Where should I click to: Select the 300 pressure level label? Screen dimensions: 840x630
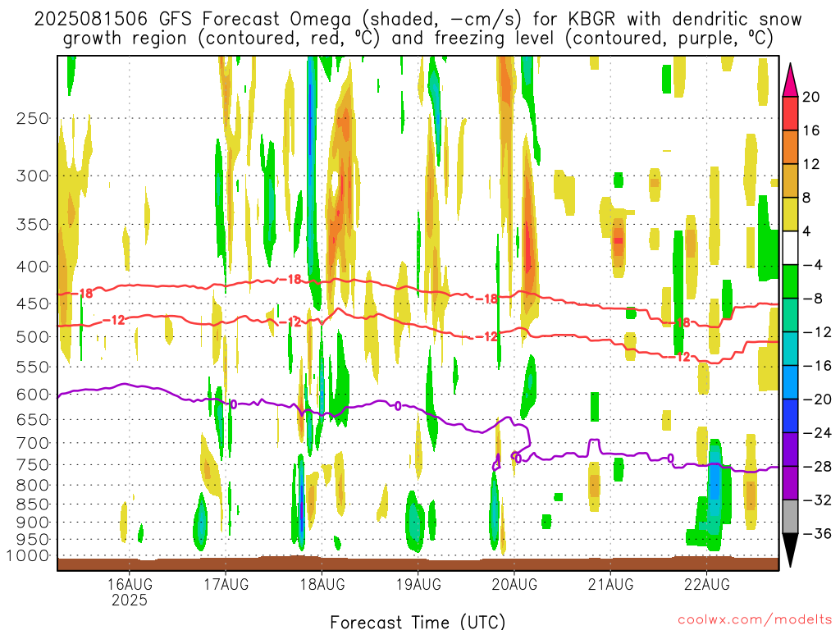(x=33, y=176)
